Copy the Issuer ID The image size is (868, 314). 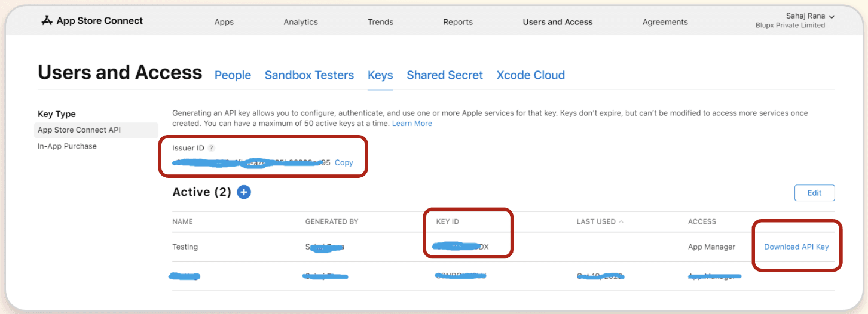(344, 162)
